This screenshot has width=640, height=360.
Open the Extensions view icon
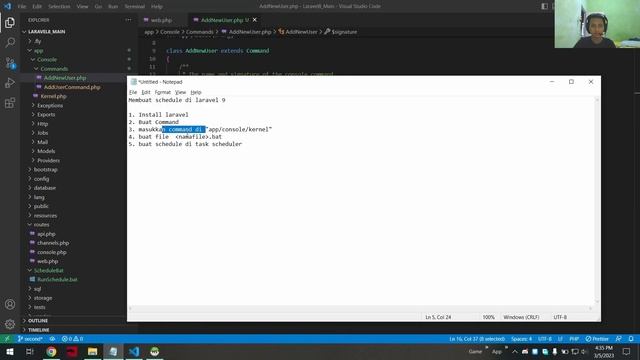click(10, 102)
